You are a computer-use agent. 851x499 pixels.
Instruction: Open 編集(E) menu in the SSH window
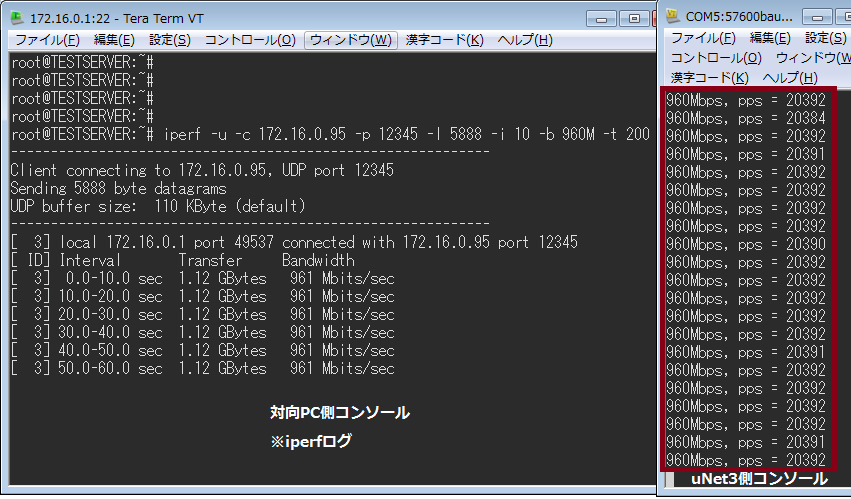pos(113,40)
